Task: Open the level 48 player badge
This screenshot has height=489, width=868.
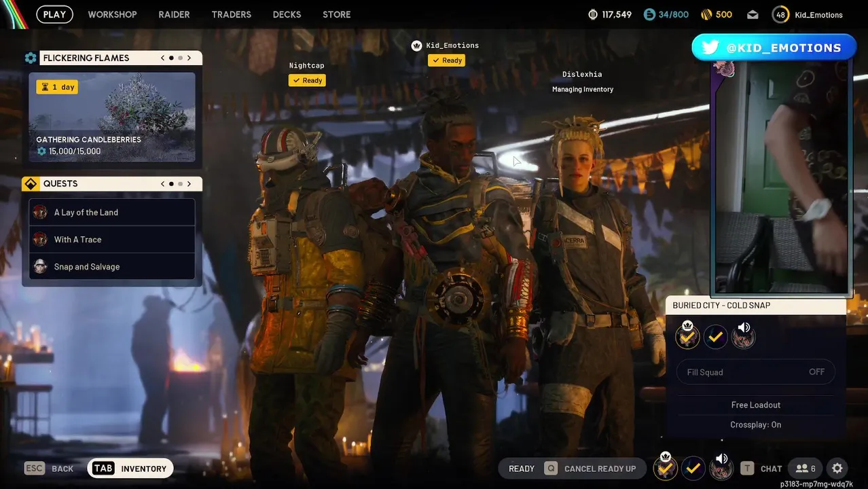Action: [780, 14]
